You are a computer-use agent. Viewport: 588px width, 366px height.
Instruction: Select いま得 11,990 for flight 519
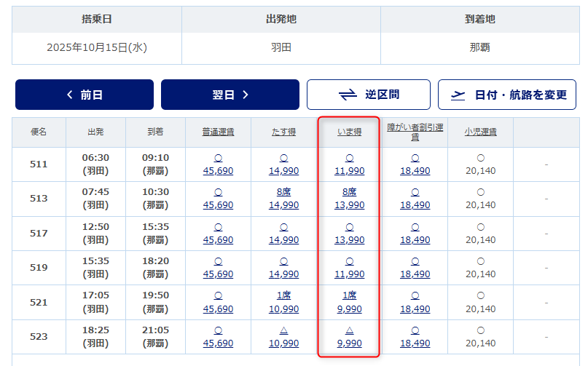coord(350,274)
